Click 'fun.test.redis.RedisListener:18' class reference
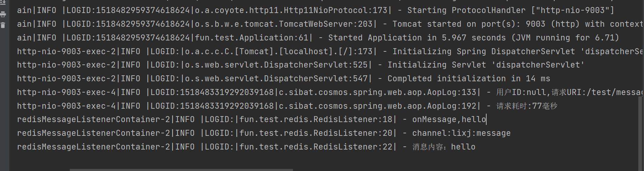The image size is (644, 171). [316, 120]
